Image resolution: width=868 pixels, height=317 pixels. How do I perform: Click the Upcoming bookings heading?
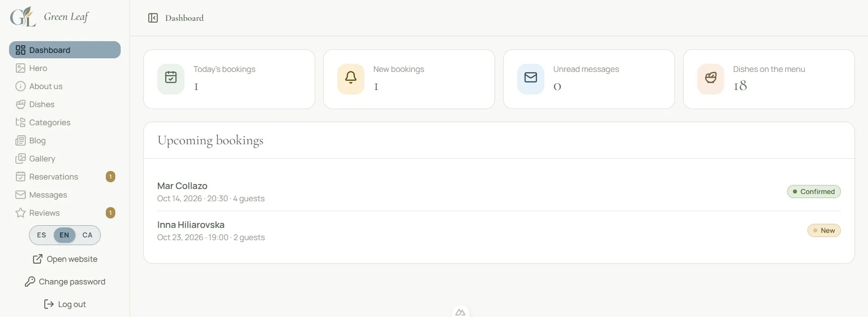tap(210, 141)
